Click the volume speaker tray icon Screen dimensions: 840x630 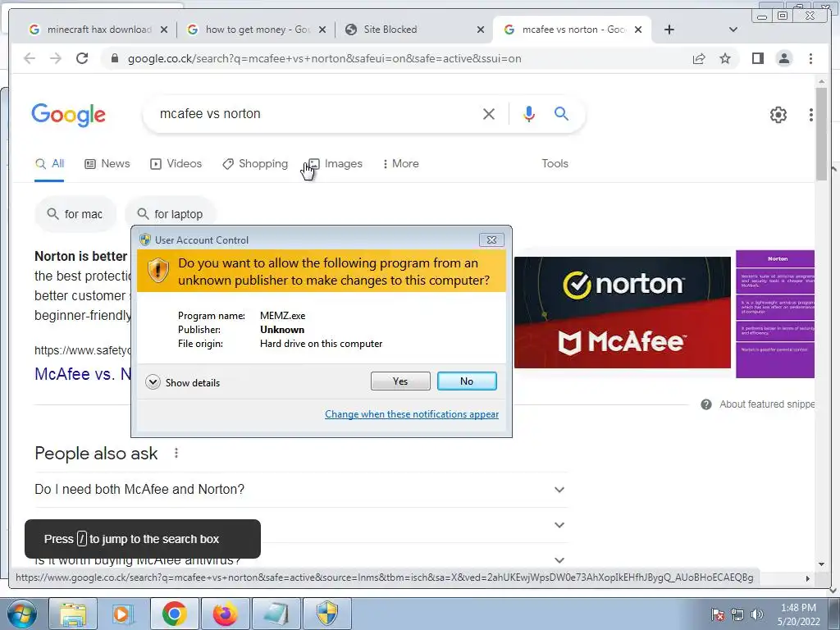(x=757, y=614)
